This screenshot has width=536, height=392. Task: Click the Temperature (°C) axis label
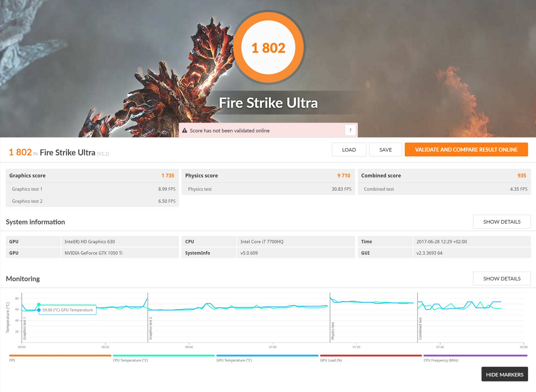(8, 318)
